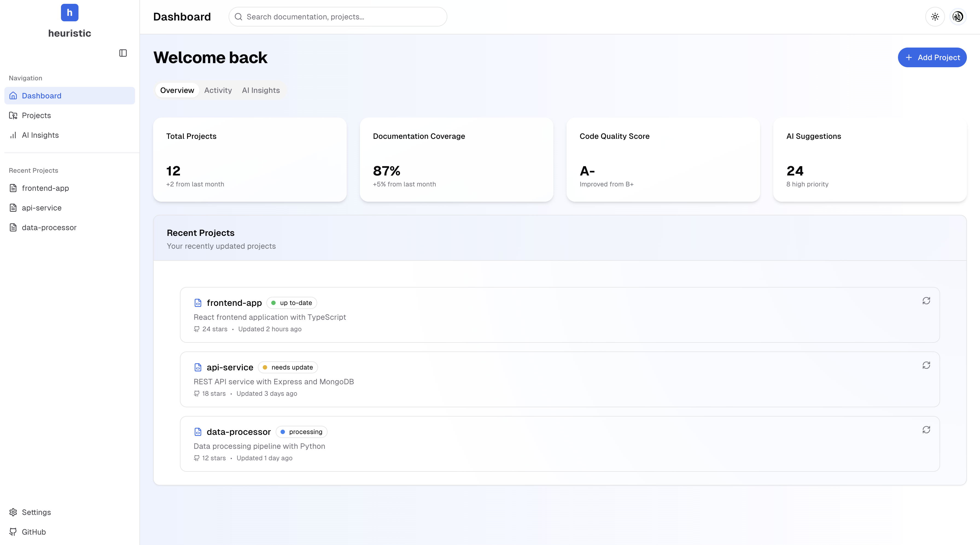Collapse the sidebar panel
The image size is (980, 545).
pyautogui.click(x=123, y=53)
